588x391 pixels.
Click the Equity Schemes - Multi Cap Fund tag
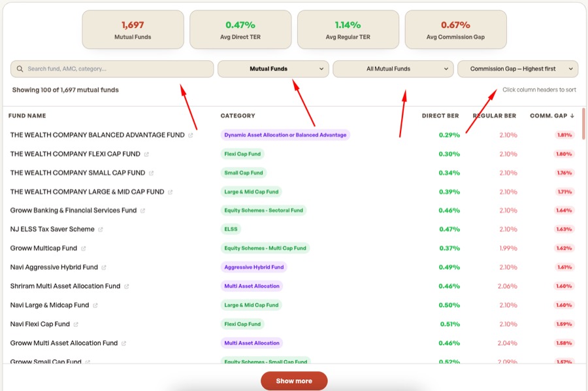click(x=265, y=248)
